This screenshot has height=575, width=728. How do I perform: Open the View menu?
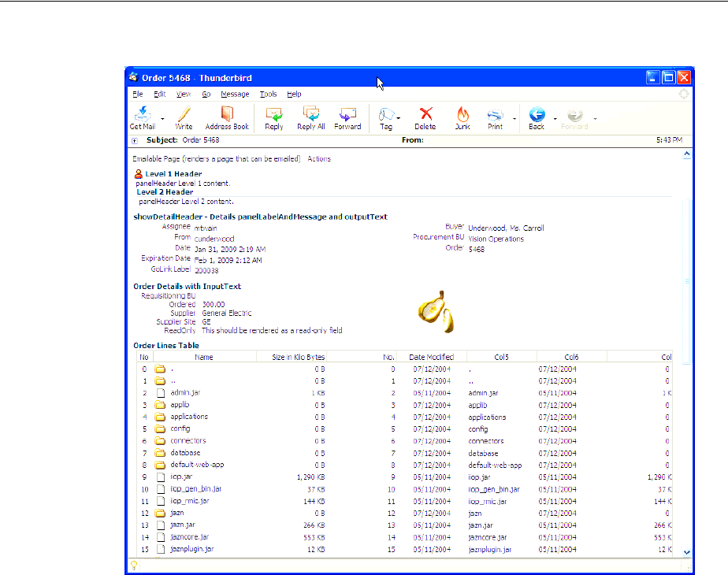pyautogui.click(x=184, y=94)
